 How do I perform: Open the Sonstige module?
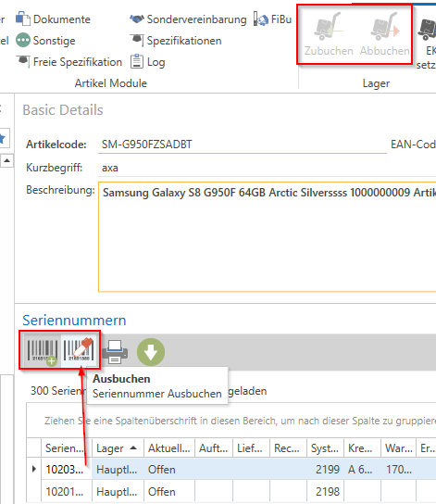click(45, 41)
